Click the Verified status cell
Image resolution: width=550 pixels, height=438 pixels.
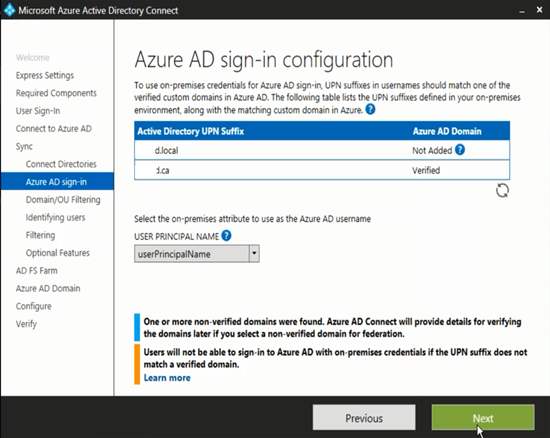426,170
